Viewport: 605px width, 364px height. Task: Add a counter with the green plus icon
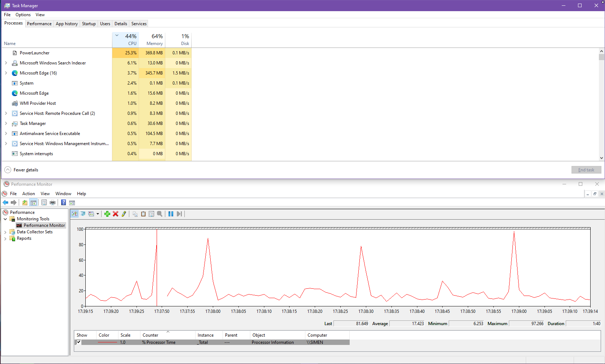[x=107, y=214]
